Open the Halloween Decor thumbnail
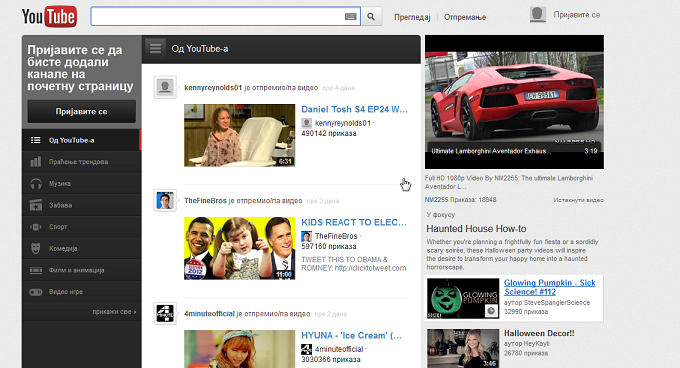680x368 pixels. coord(463,348)
